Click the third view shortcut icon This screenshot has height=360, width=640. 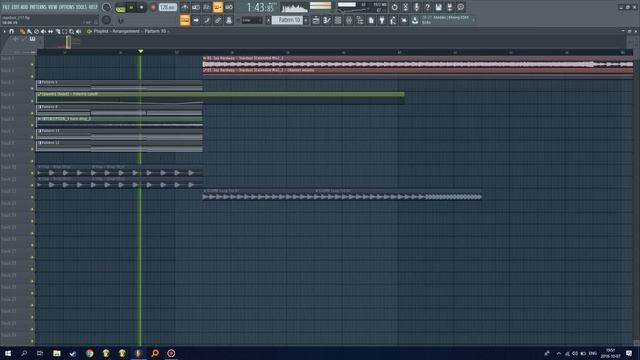click(x=207, y=20)
